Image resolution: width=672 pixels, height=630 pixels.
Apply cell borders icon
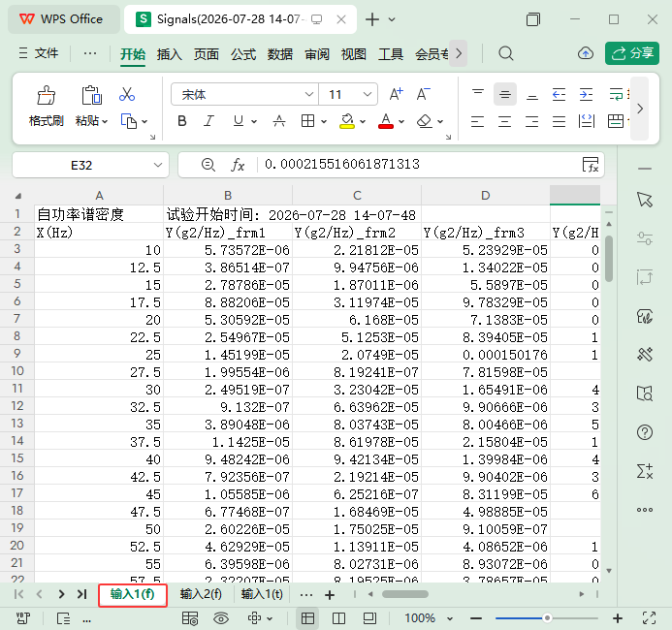pos(307,121)
